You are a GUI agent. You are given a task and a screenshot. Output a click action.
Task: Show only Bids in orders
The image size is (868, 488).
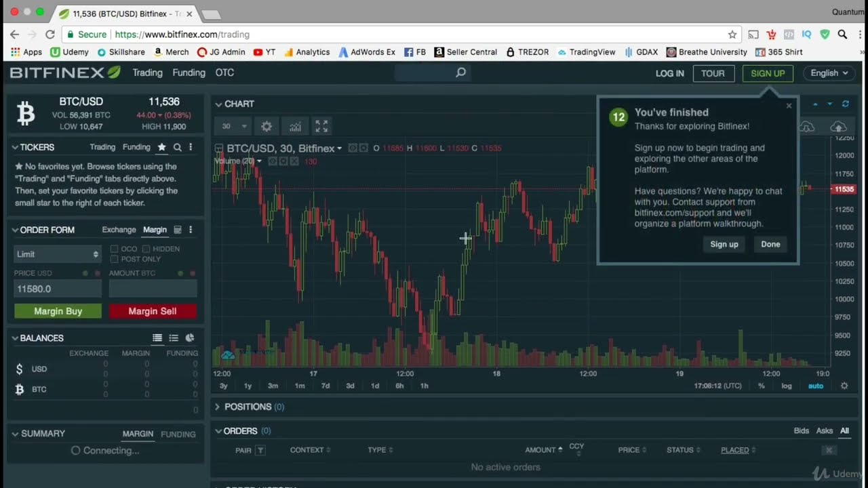point(802,431)
